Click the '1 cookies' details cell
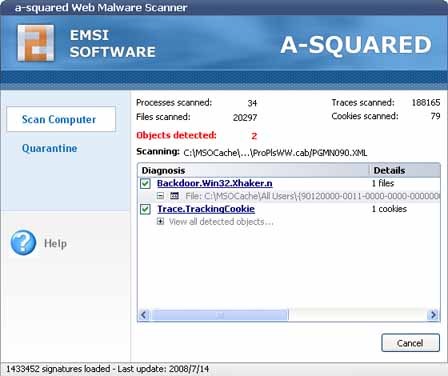Screen dimensions: 448x376 [x=389, y=209]
